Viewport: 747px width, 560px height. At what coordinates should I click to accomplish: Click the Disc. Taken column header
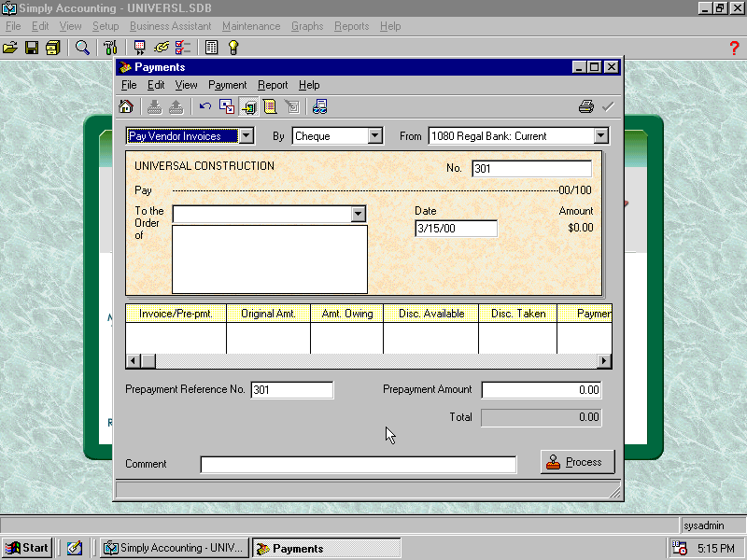pos(518,314)
